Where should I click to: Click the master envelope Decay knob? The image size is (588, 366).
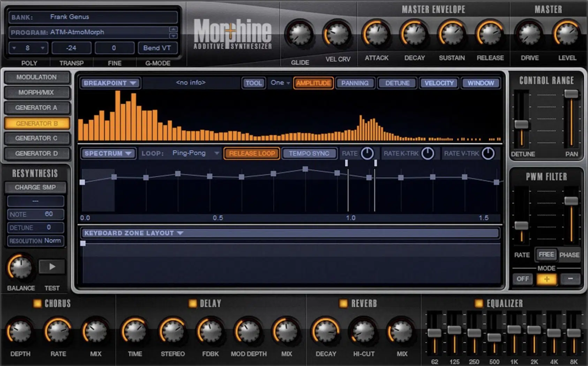tap(414, 34)
